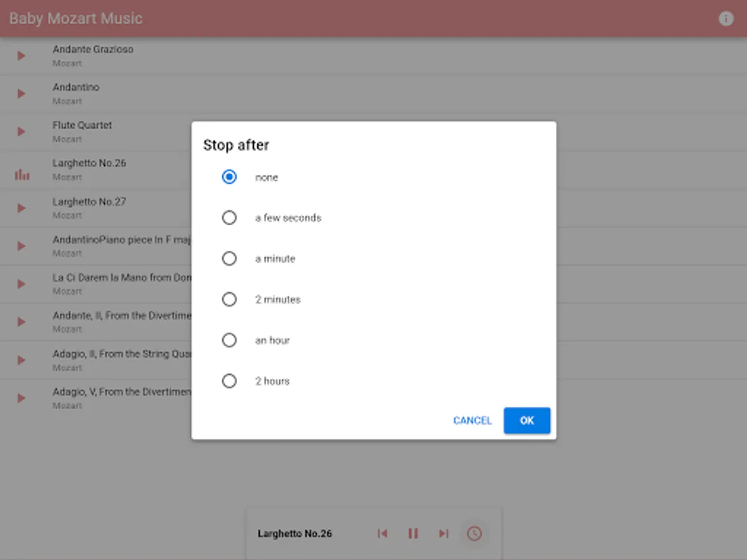Select 'a few seconds' radio option

[x=230, y=218]
